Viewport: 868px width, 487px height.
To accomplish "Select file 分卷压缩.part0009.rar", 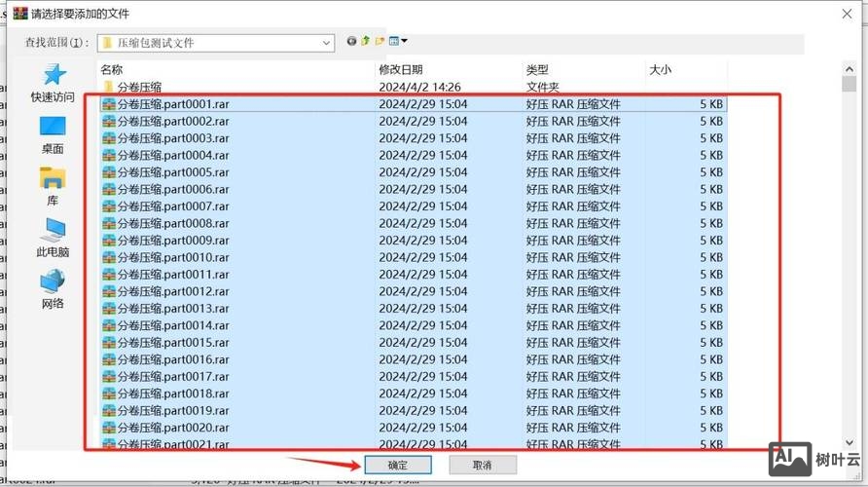I will (413, 241).
